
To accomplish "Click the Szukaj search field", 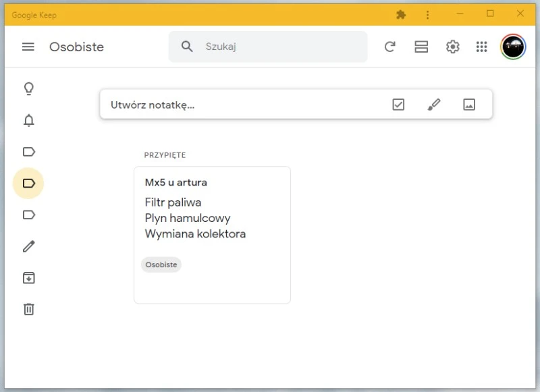I will coord(268,47).
